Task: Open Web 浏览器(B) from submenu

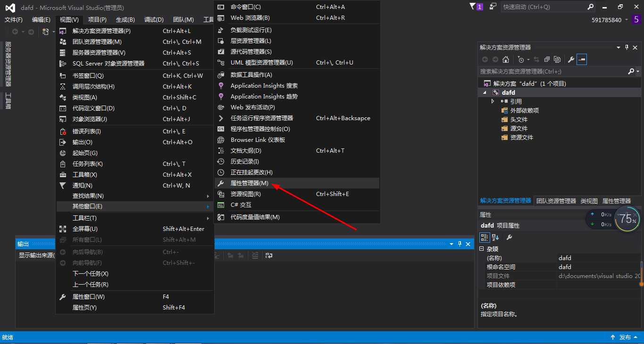Action: pyautogui.click(x=297, y=17)
